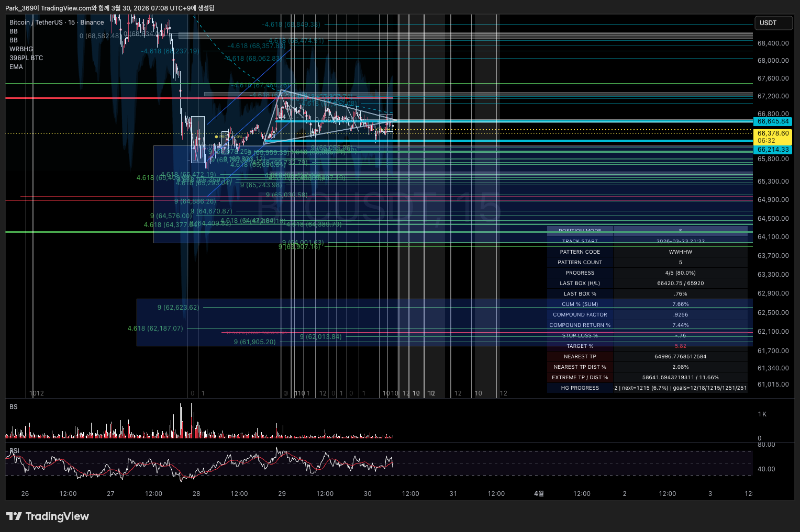The width and height of the screenshot is (800, 532).
Task: Click the 66420.75 / 65920 value
Action: (681, 284)
